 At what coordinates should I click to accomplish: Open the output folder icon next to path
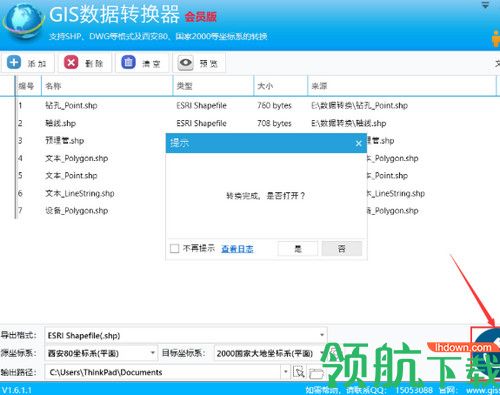316,373
